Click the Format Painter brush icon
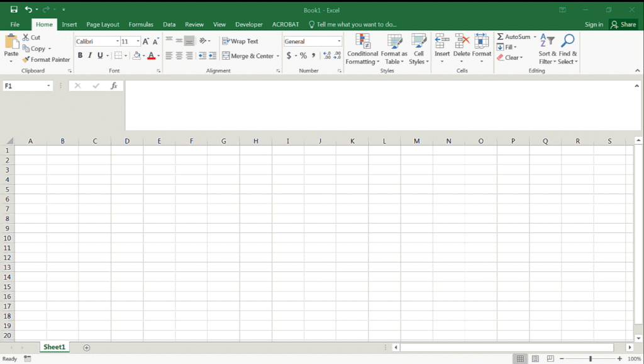 tap(26, 60)
